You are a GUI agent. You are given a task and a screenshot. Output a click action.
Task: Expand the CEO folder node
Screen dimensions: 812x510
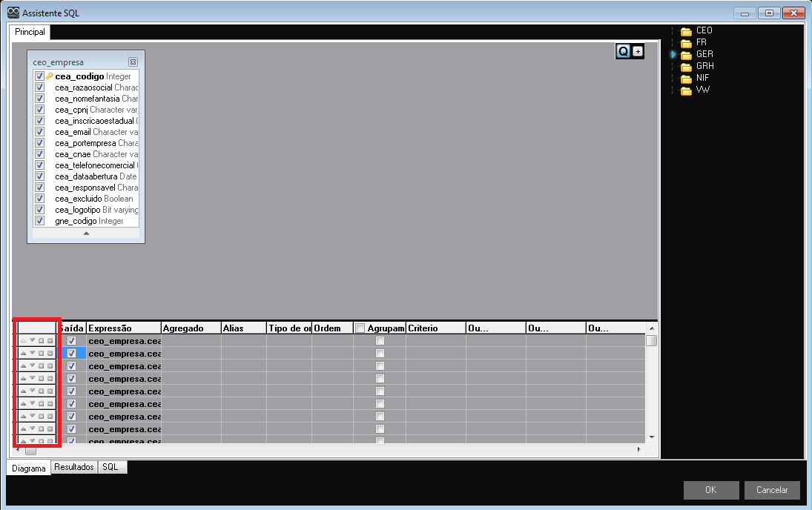point(673,31)
